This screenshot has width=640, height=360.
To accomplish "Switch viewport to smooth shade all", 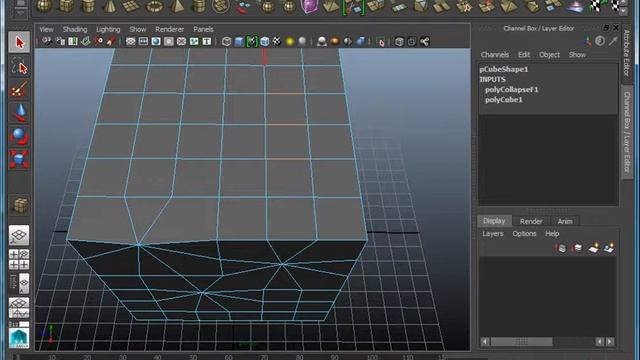I will pos(239,41).
